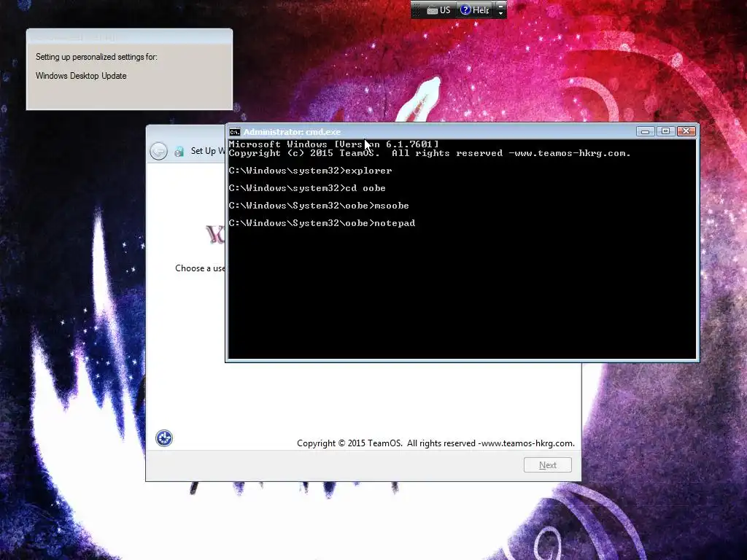This screenshot has height=560, width=747.
Task: Click 'Microsoft Windows [Version 6.1.7601]' line
Action: click(333, 144)
